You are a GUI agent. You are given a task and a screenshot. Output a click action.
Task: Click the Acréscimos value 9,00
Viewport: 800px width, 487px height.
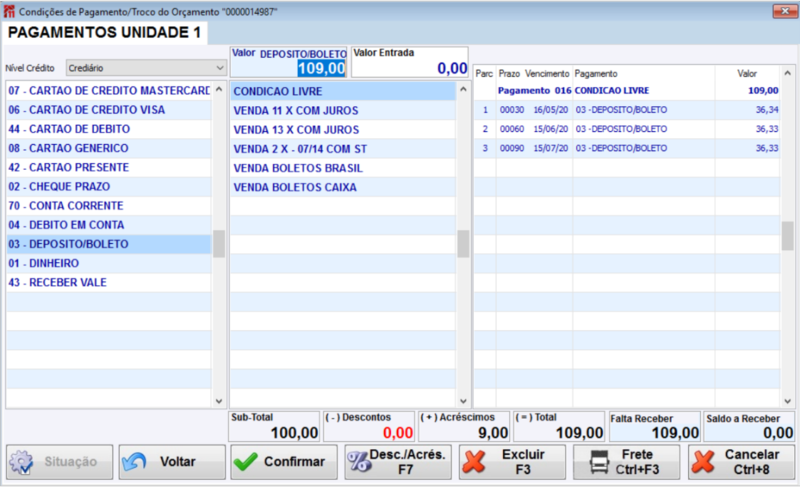tap(493, 433)
